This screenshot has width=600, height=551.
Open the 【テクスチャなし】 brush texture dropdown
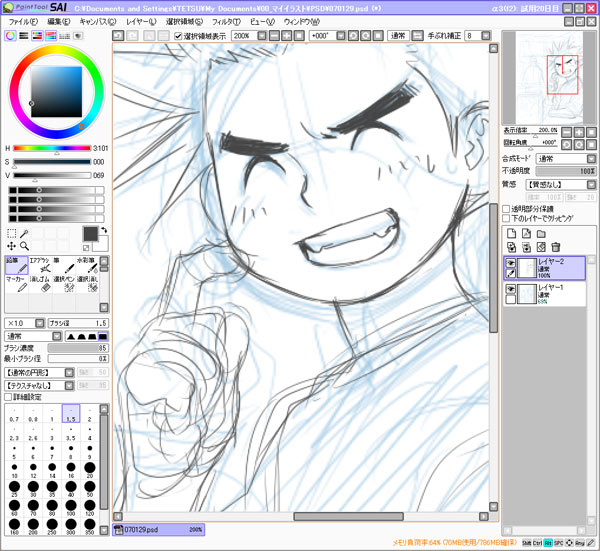point(69,385)
